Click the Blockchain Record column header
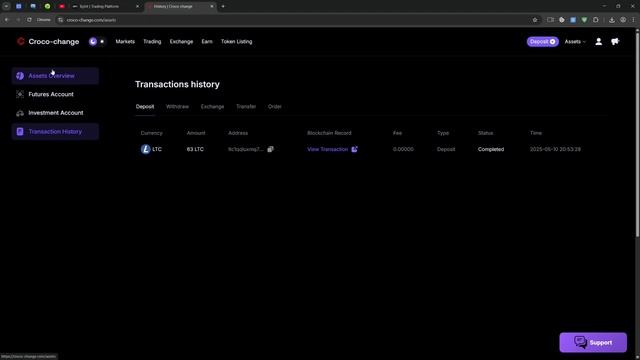 [x=329, y=133]
